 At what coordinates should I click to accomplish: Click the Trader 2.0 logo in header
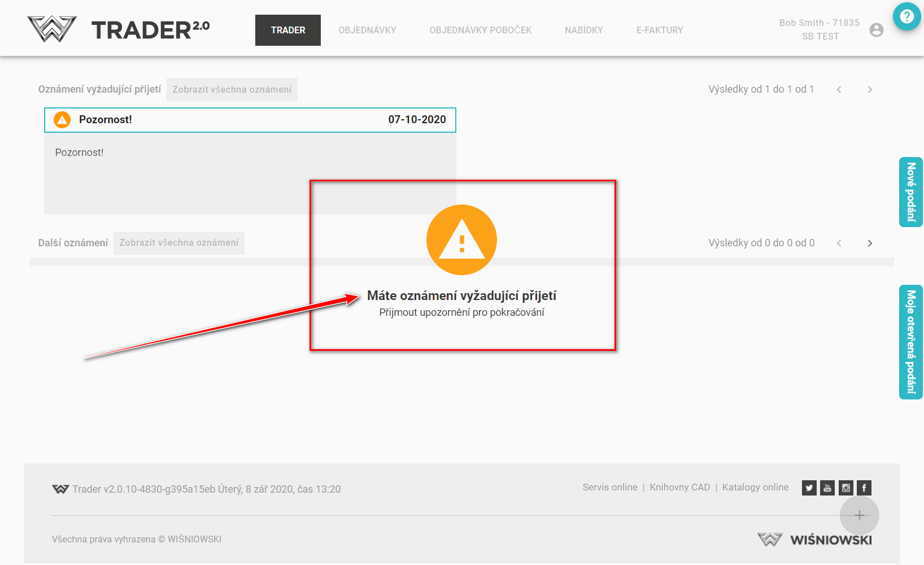(119, 29)
